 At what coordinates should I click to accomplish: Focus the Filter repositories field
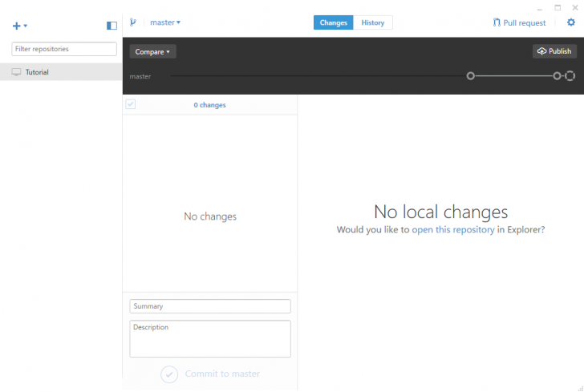64,49
